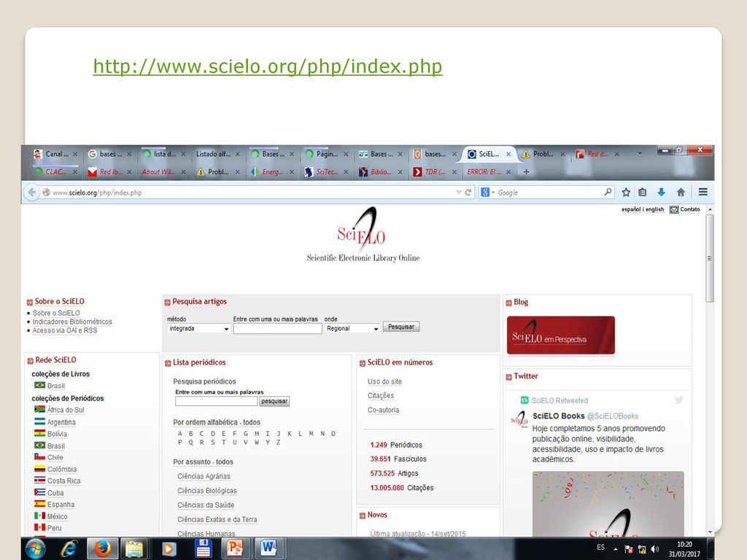The height and width of the screenshot is (560, 747).
Task: Click the Firefox back arrow button
Action: (x=32, y=192)
